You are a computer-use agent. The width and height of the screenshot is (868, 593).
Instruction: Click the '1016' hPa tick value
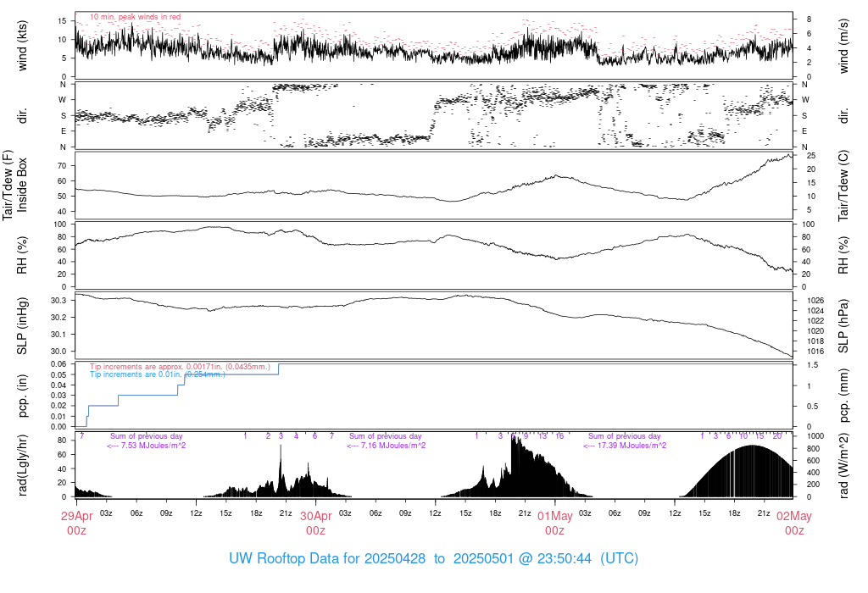(815, 352)
